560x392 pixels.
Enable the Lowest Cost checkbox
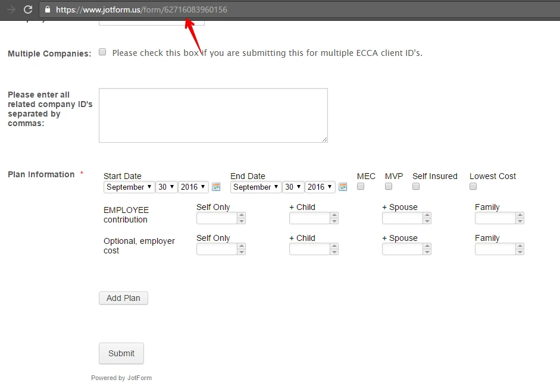pyautogui.click(x=473, y=186)
